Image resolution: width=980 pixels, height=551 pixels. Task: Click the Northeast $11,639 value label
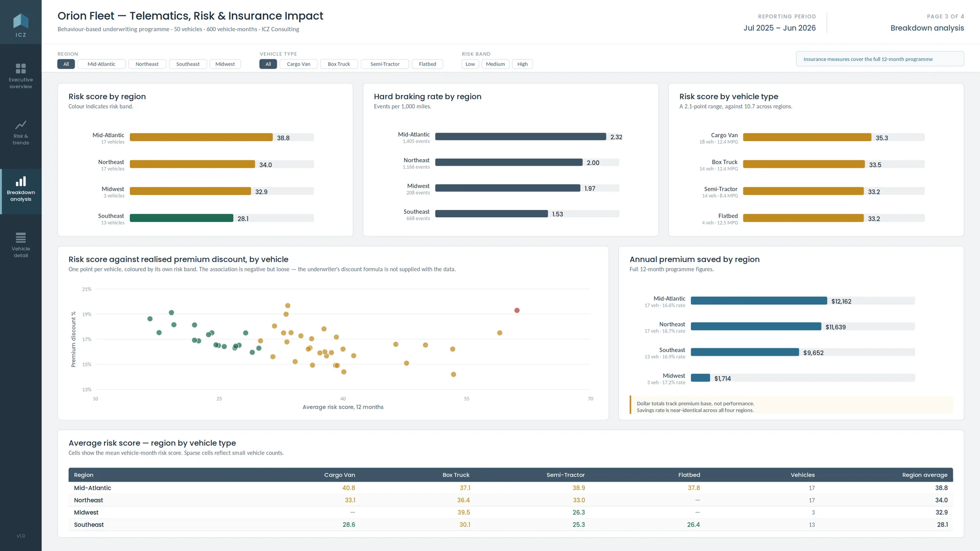point(836,327)
